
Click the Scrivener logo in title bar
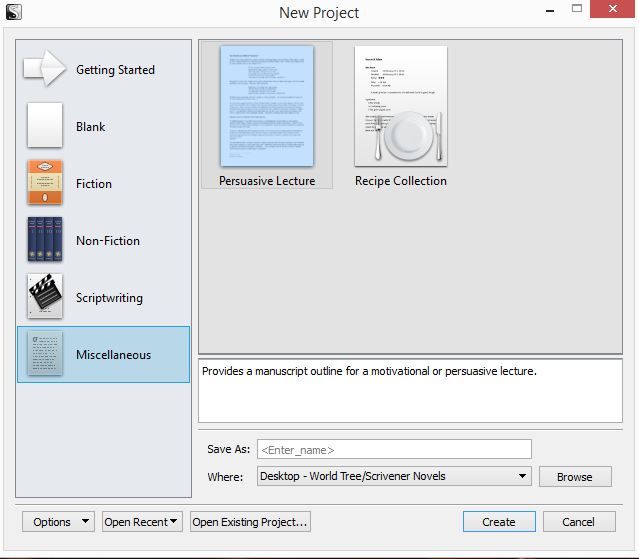[14, 12]
